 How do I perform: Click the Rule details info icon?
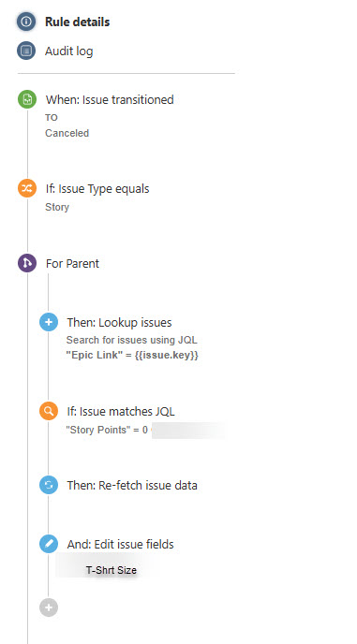26,22
